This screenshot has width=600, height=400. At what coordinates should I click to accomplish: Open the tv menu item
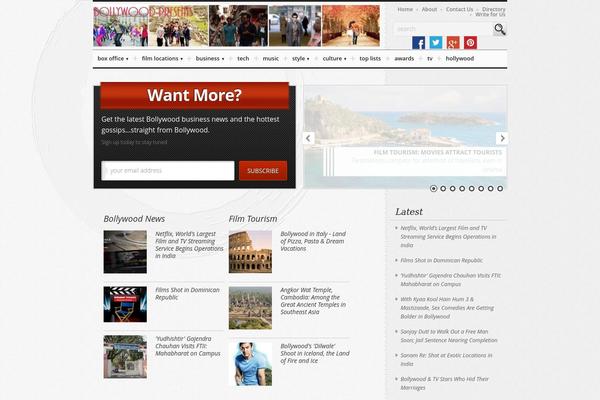tap(430, 59)
